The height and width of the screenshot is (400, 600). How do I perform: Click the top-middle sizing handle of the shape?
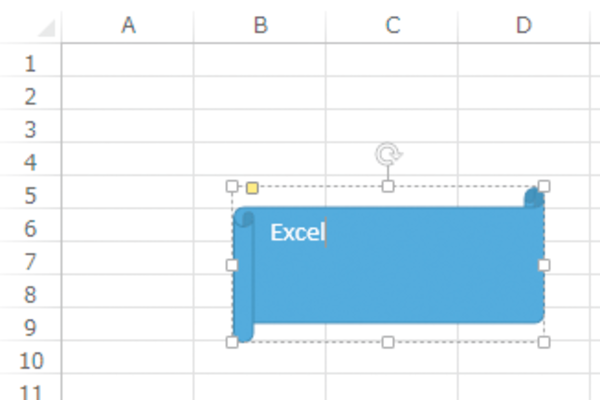pos(388,186)
